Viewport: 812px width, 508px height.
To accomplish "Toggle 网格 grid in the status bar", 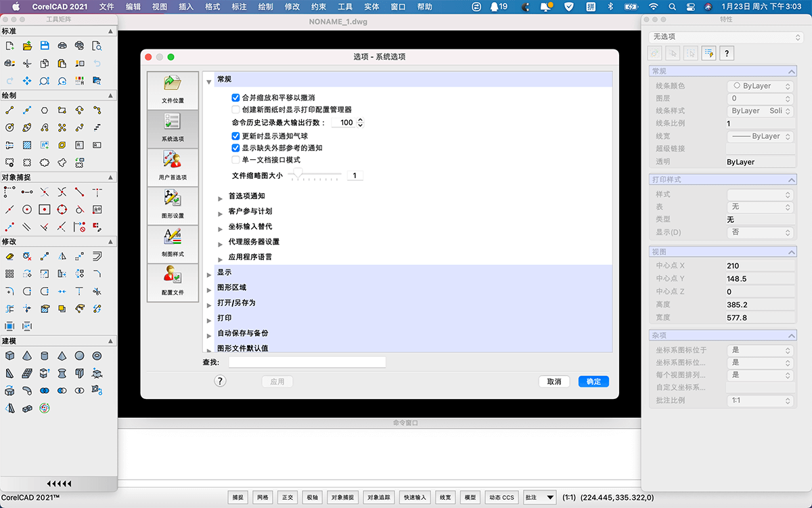I will [263, 497].
